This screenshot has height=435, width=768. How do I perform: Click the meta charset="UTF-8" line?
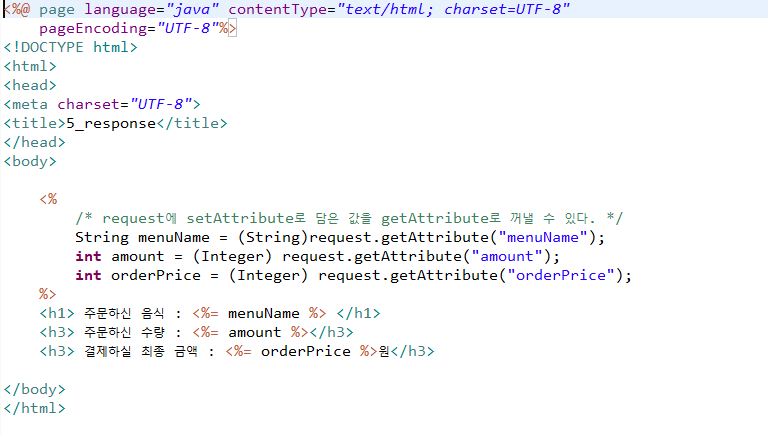[x=102, y=104]
